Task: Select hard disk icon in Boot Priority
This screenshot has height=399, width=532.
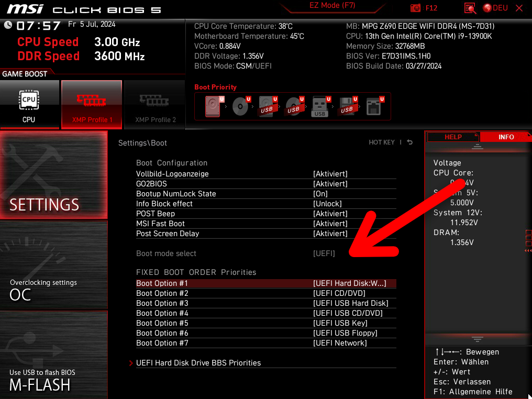Action: click(x=214, y=106)
